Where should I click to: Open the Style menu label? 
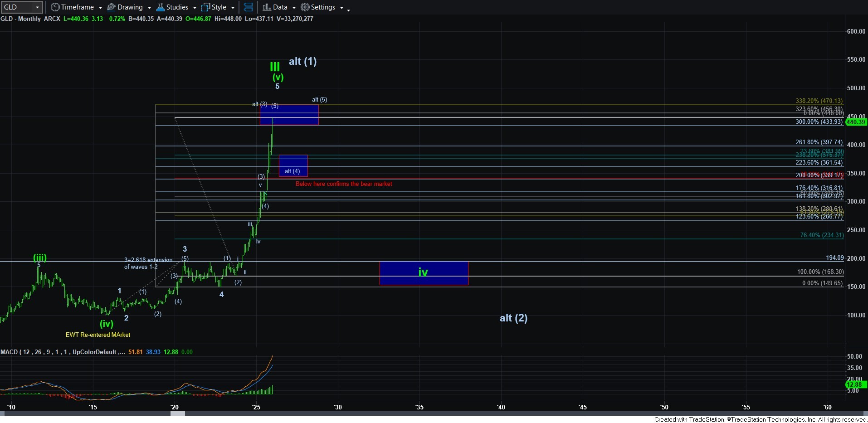coord(219,7)
